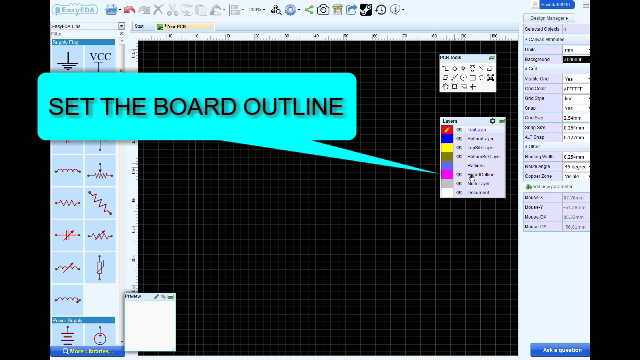Switch to the Start tab

click(x=139, y=26)
